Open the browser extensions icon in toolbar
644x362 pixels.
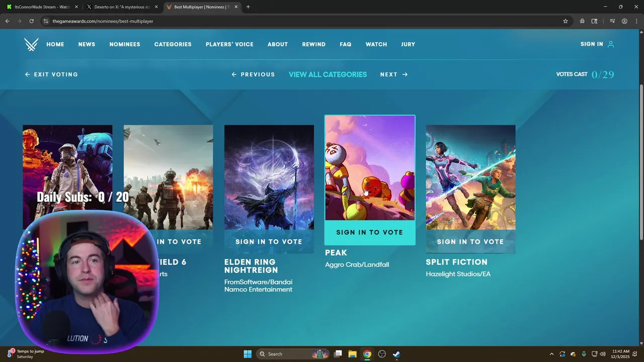click(582, 21)
